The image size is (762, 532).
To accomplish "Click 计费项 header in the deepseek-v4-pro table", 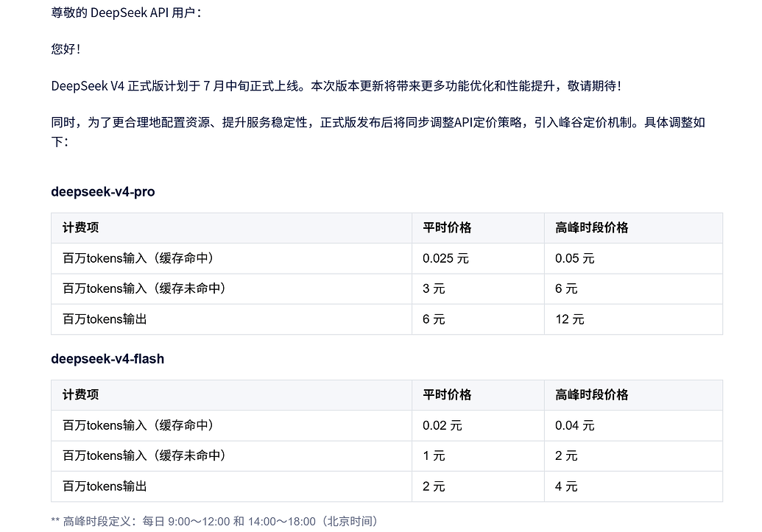I will (x=81, y=227).
